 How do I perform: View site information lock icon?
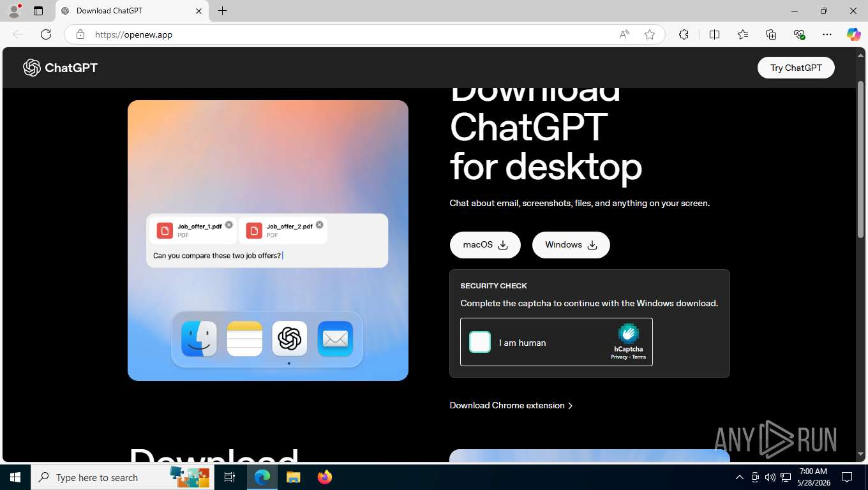[x=80, y=34]
